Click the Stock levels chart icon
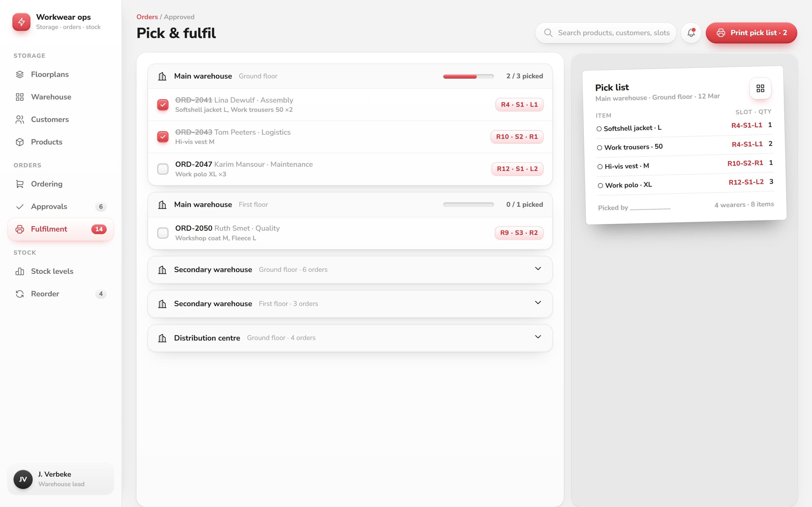Image resolution: width=812 pixels, height=507 pixels. (x=20, y=271)
